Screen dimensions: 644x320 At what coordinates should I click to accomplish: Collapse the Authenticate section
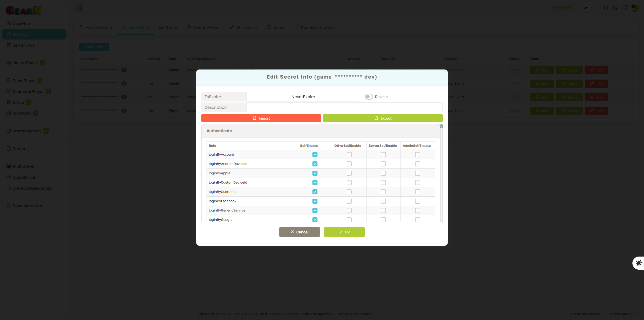(x=219, y=131)
